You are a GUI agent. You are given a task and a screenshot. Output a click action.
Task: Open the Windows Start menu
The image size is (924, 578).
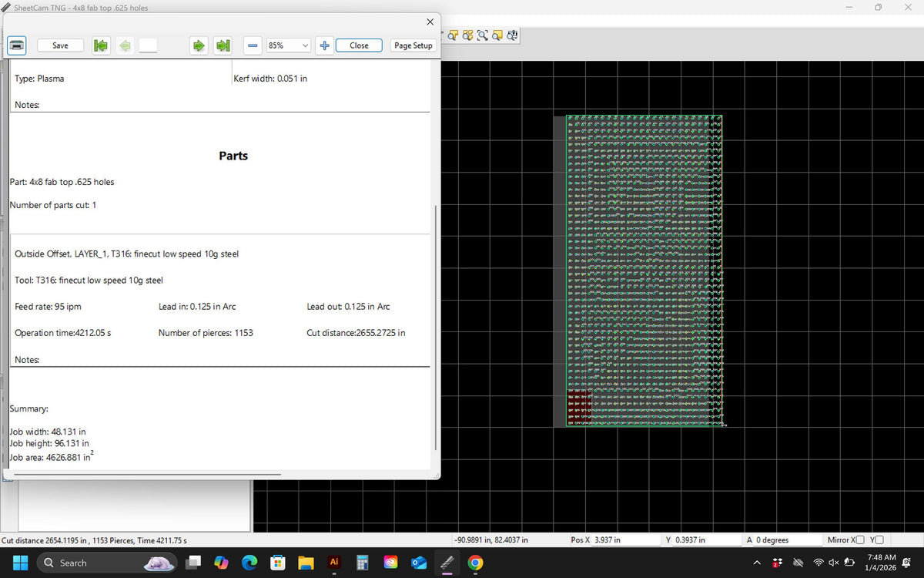(20, 563)
